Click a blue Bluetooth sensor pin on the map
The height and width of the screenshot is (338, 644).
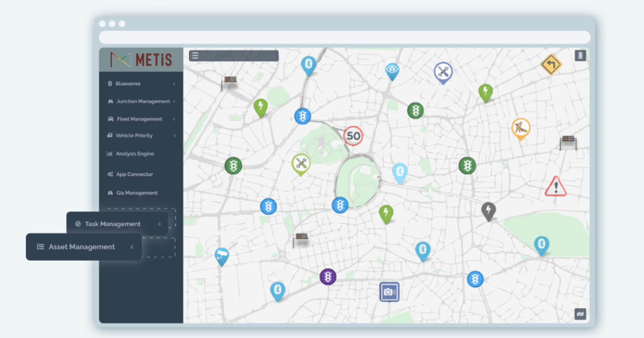(x=309, y=64)
